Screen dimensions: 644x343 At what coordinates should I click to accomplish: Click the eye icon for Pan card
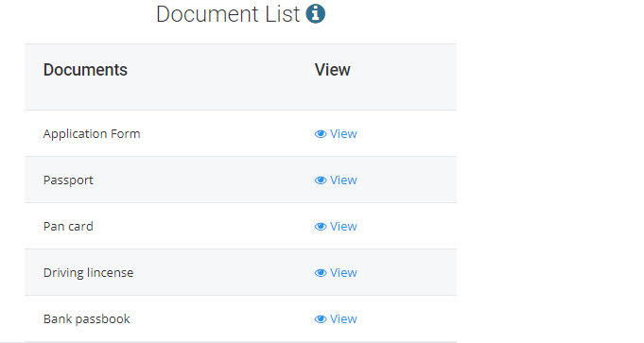tap(321, 227)
